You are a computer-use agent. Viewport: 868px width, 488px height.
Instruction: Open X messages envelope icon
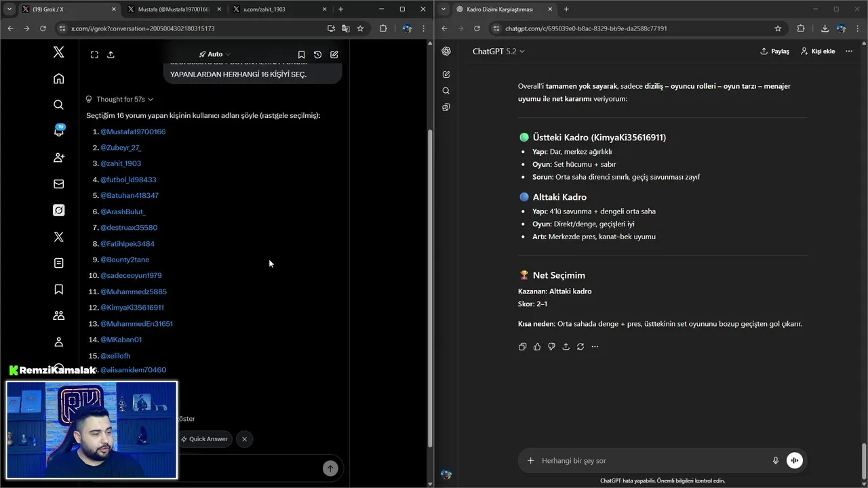pos(58,184)
